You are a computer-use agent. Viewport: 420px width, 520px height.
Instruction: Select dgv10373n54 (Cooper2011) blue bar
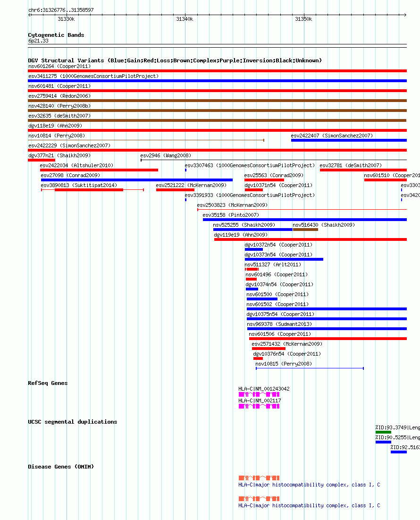tap(284, 260)
